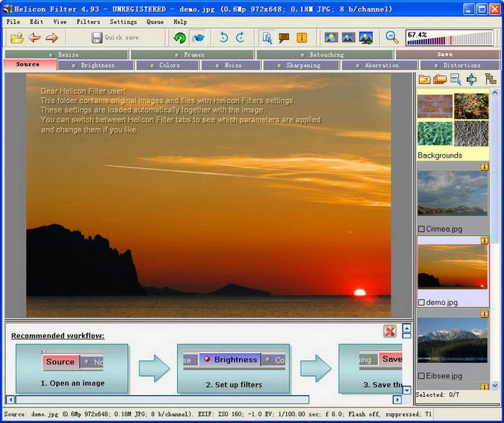Click the zoom magnifier icon
504x423 pixels.
coord(392,37)
